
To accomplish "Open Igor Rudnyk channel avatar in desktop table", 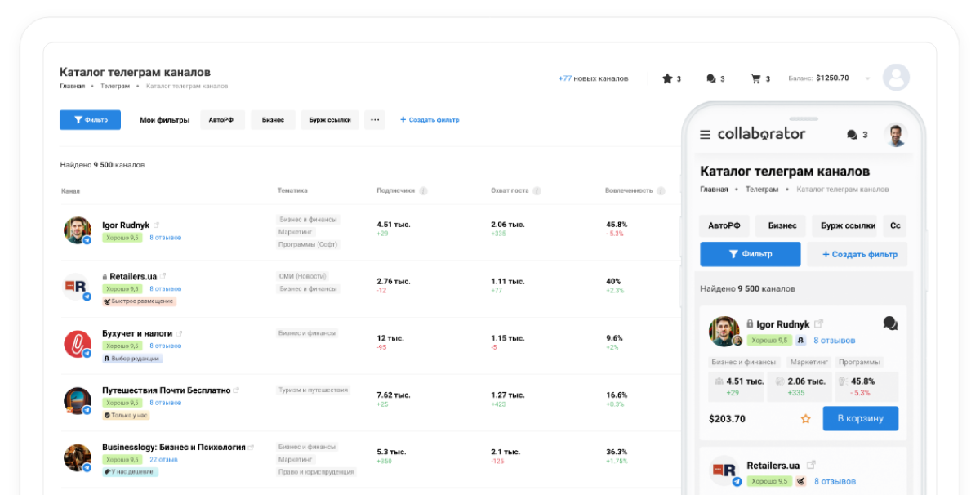I will click(78, 230).
